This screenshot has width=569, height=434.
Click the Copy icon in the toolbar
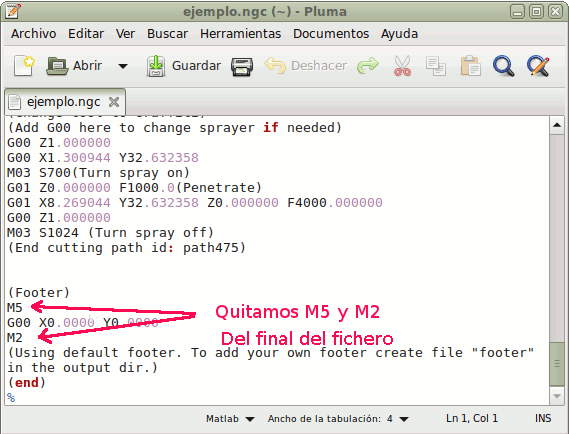[x=436, y=66]
